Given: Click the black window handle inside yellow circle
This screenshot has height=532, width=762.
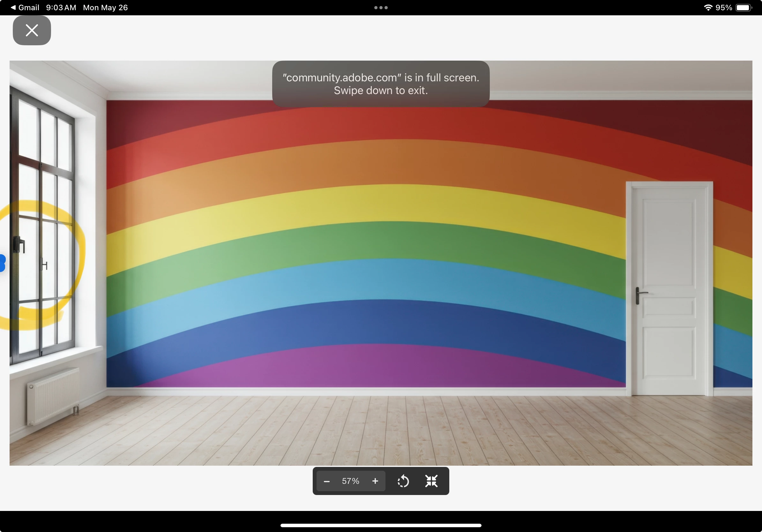Looking at the screenshot, I should (x=19, y=245).
